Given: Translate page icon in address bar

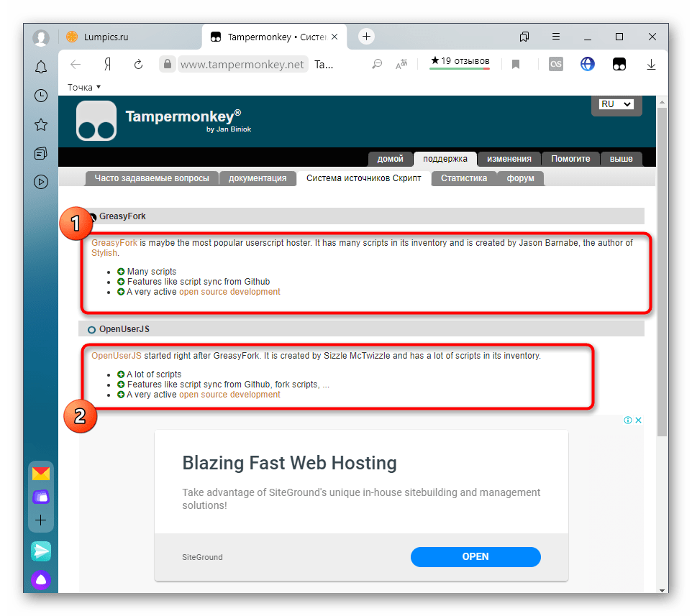Looking at the screenshot, I should (x=401, y=65).
